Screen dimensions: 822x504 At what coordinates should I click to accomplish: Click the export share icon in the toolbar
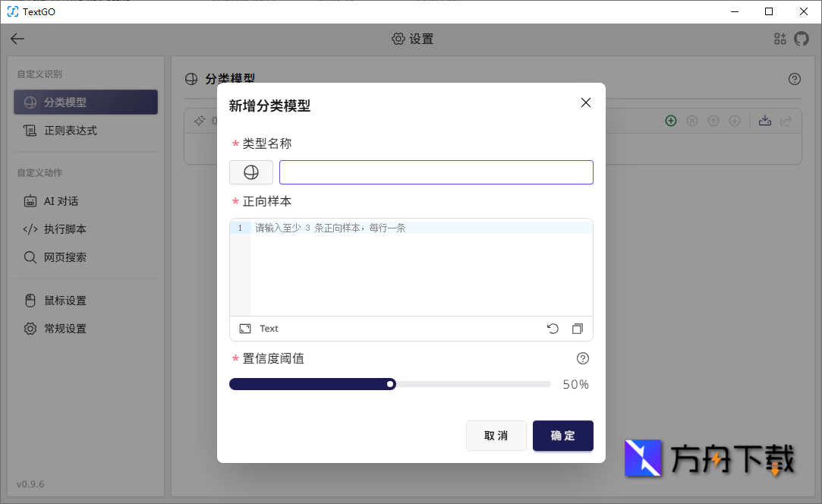(786, 120)
